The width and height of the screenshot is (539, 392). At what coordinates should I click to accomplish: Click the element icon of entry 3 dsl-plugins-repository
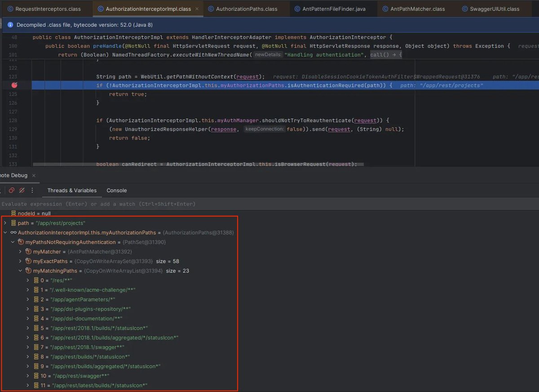36,309
